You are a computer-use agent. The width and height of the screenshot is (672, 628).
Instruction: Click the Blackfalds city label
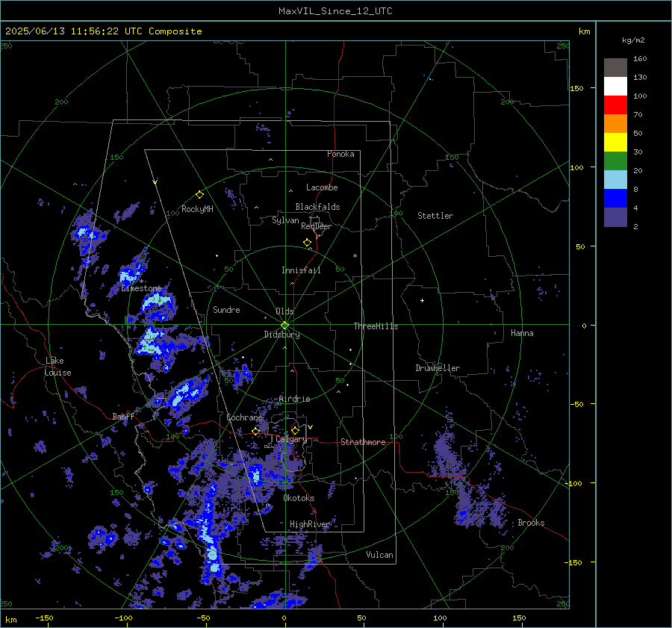(x=317, y=207)
